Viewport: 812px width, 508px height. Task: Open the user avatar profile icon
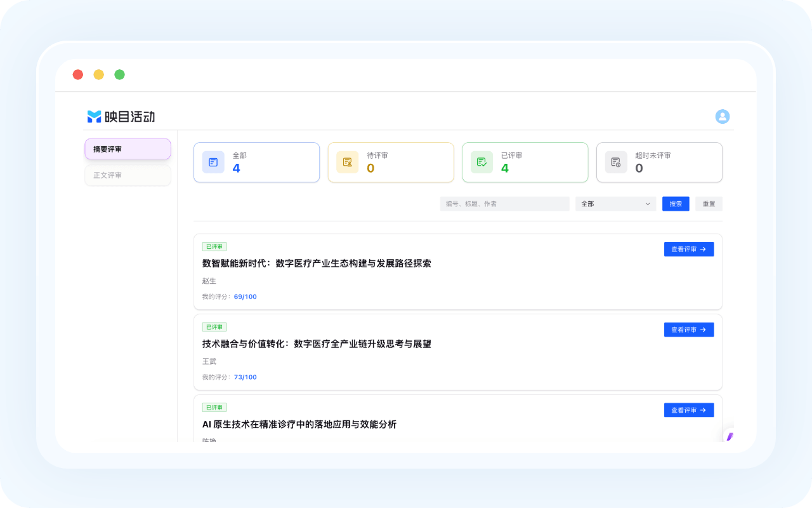click(x=723, y=117)
